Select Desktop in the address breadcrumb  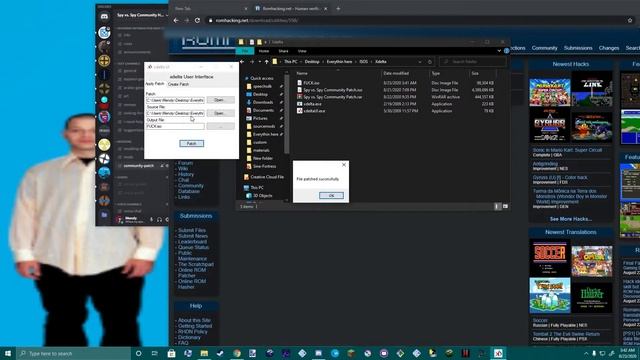click(312, 62)
